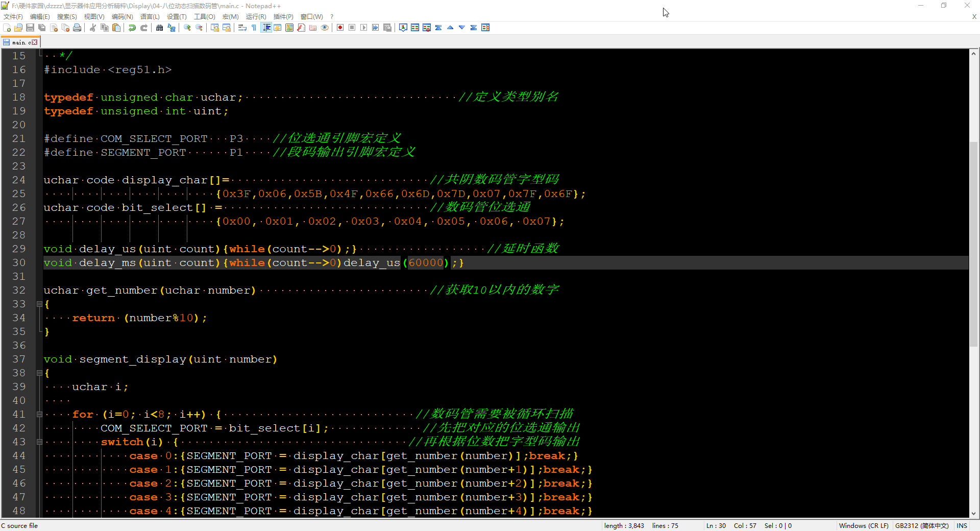The width and height of the screenshot is (980, 531).
Task: Start recording a macro
Action: [x=340, y=28]
